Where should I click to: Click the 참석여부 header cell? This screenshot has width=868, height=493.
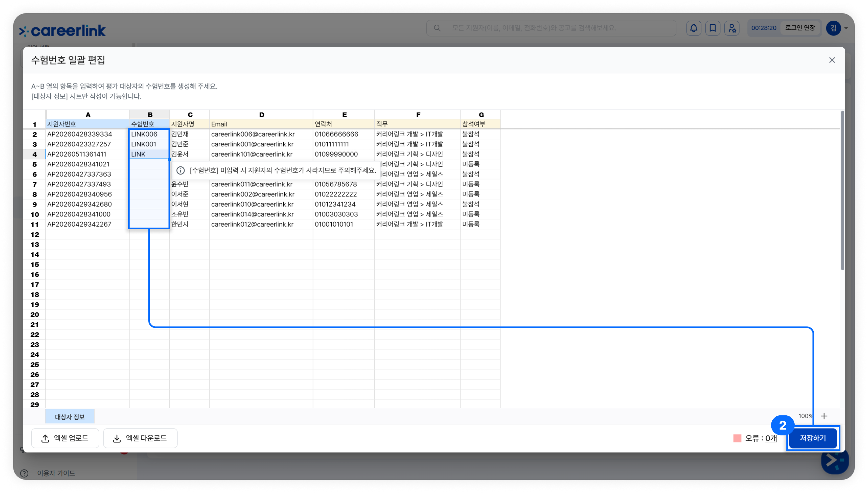pos(481,124)
